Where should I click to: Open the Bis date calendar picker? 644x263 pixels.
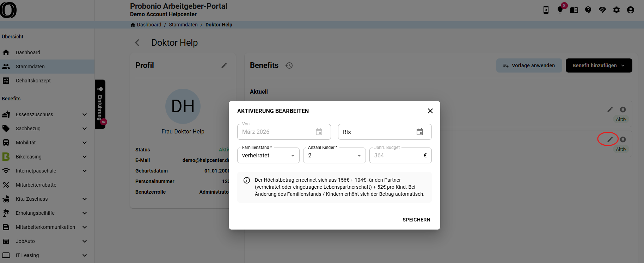point(420,132)
